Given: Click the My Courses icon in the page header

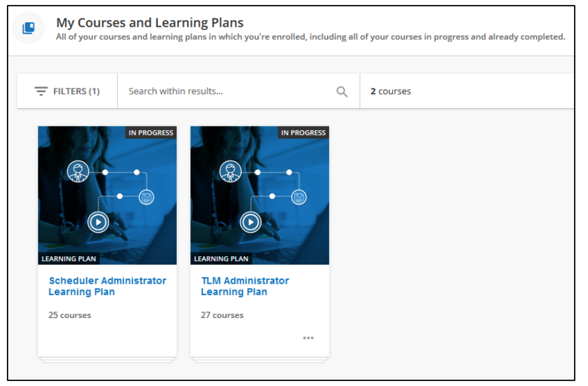Looking at the screenshot, I should point(28,28).
